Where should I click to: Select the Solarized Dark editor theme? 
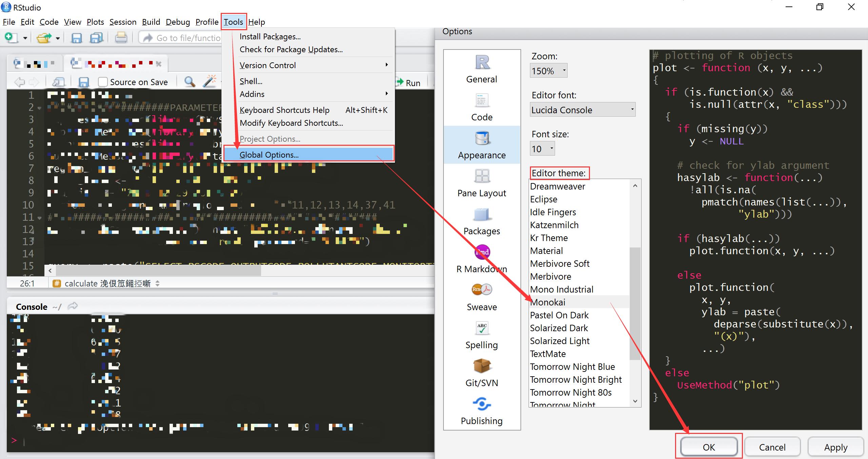pos(559,328)
